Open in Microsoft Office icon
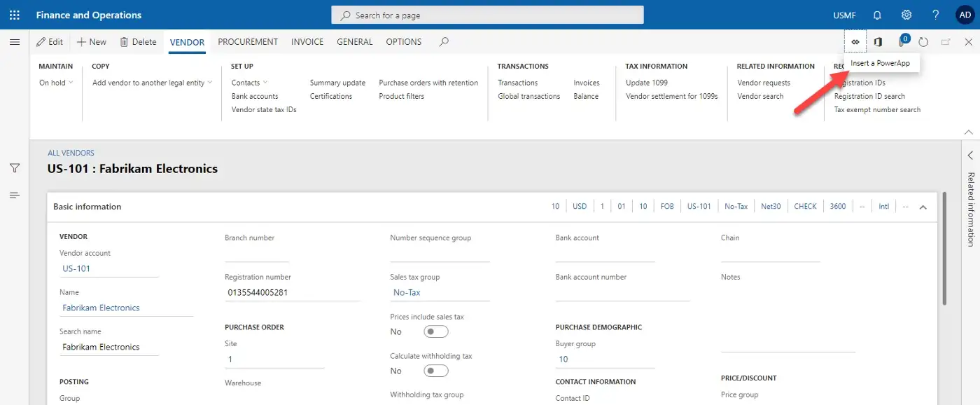The height and width of the screenshot is (405, 980). click(878, 42)
